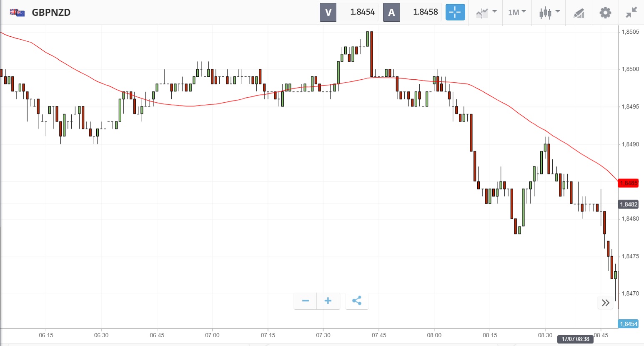Viewport: 644px width, 346px height.
Task: Open chart settings gear
Action: coord(605,13)
